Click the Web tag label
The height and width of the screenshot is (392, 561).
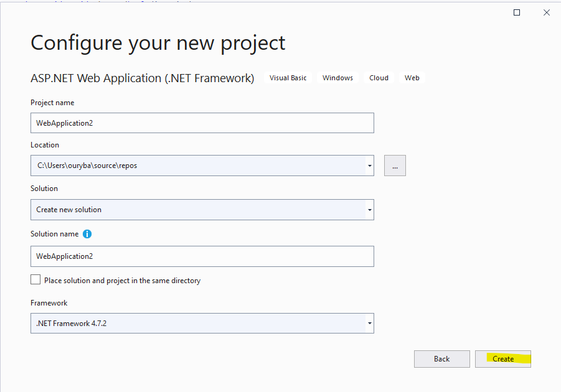click(412, 78)
